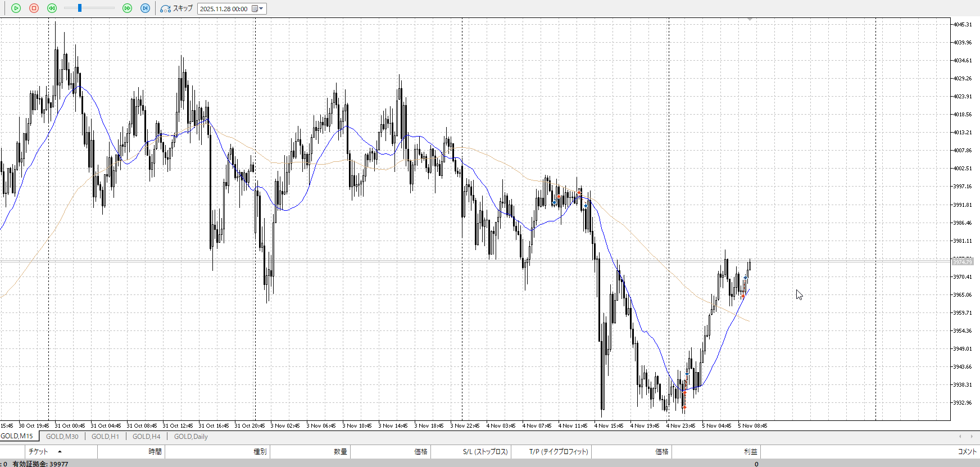Stop the simulation with the red stop icon
Viewport: 980px width, 467px height.
click(x=34, y=8)
